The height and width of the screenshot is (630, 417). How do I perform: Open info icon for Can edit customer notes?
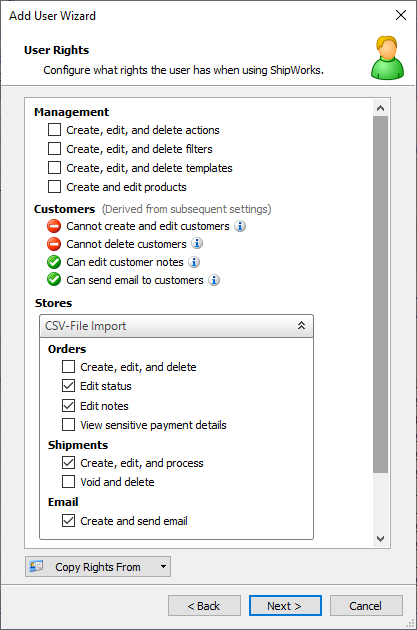194,262
